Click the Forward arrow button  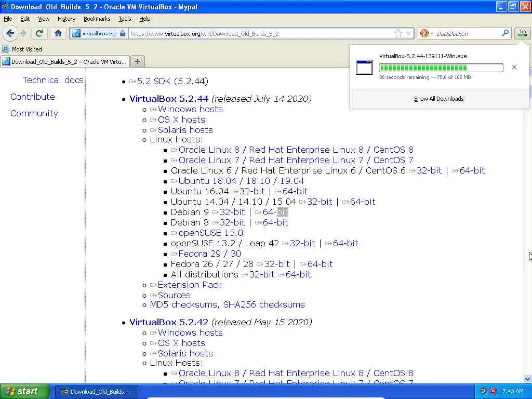point(23,33)
